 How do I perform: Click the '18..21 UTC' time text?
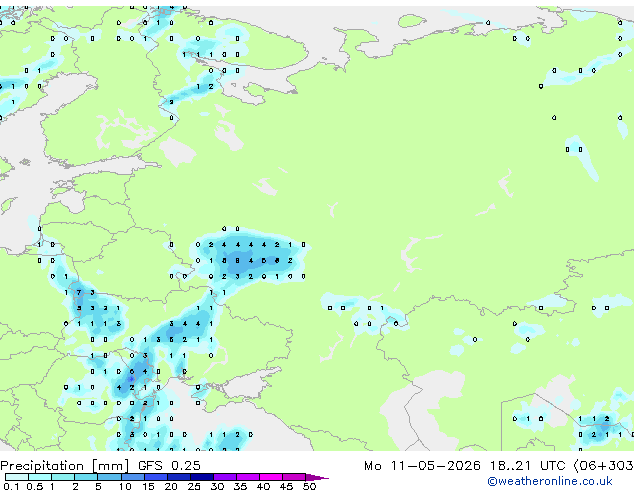[527, 466]
